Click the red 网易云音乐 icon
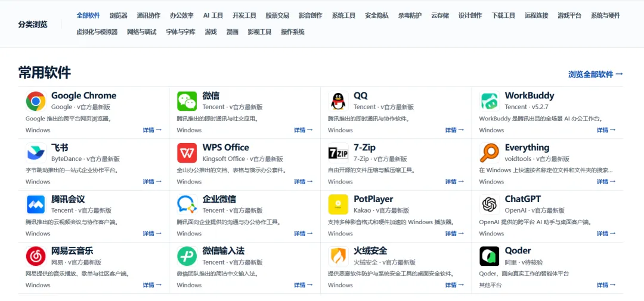Screen dimensions: 644x301 pos(36,256)
